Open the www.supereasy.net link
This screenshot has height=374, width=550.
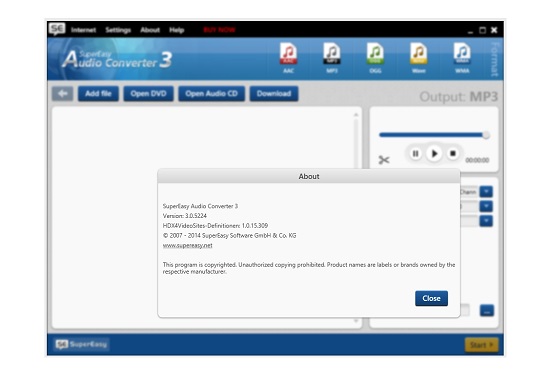187,245
